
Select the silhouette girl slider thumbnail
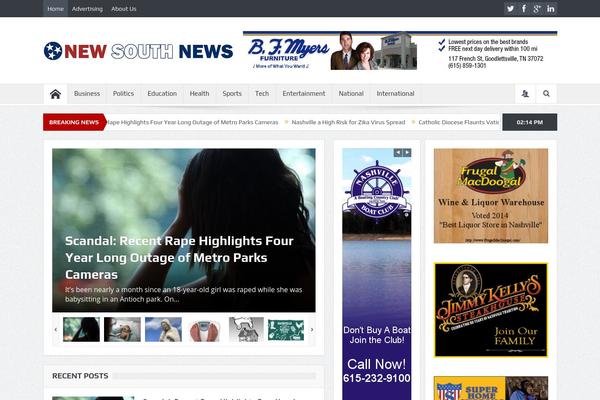click(82, 330)
